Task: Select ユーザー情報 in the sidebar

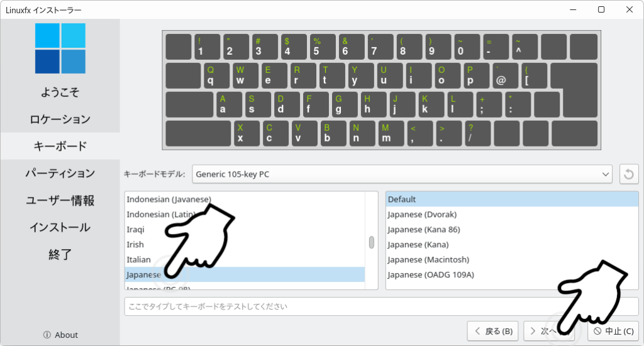Action: 60,201
